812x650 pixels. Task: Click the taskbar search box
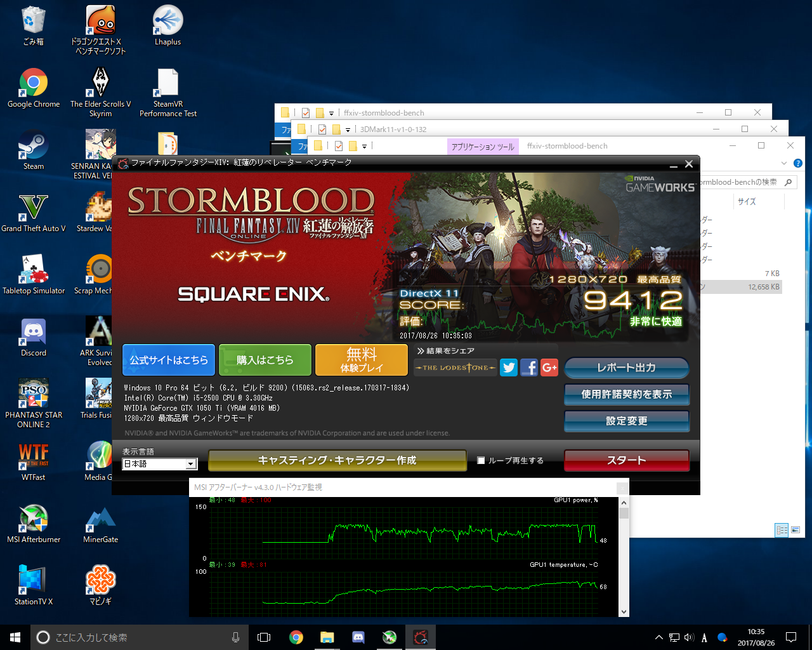pos(138,637)
